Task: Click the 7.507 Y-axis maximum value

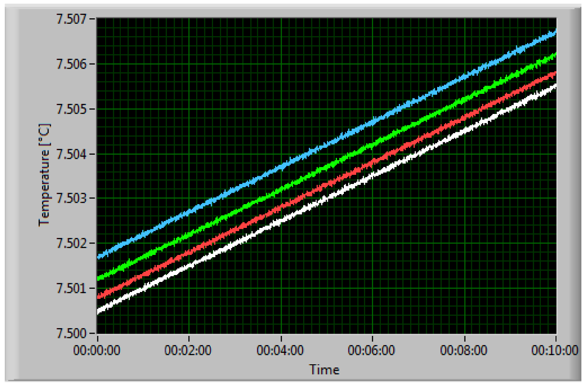Action: click(72, 19)
